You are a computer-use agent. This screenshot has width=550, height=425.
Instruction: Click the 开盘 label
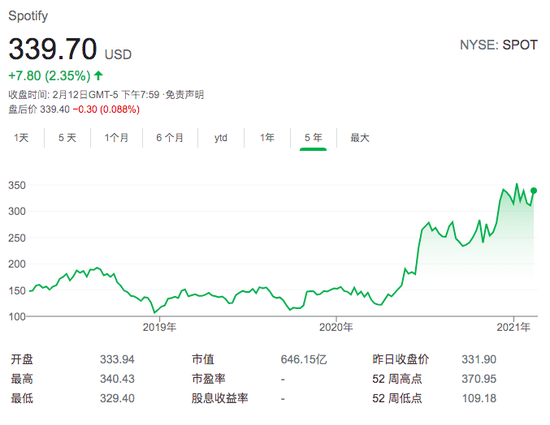[x=22, y=359]
